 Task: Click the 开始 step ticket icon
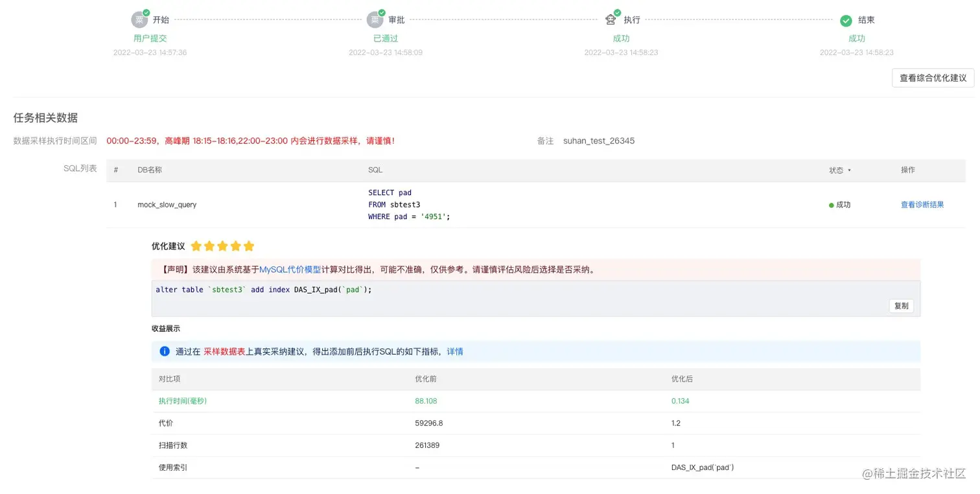(x=139, y=19)
